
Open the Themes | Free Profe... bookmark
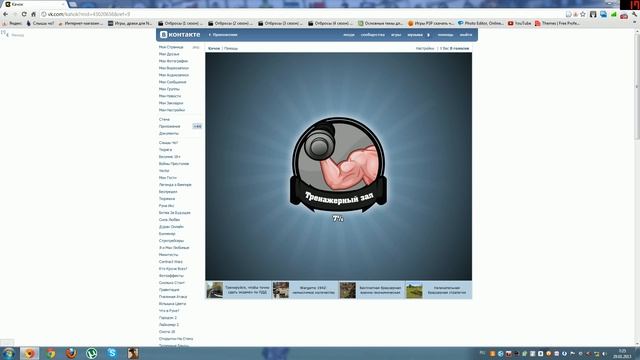(x=557, y=23)
